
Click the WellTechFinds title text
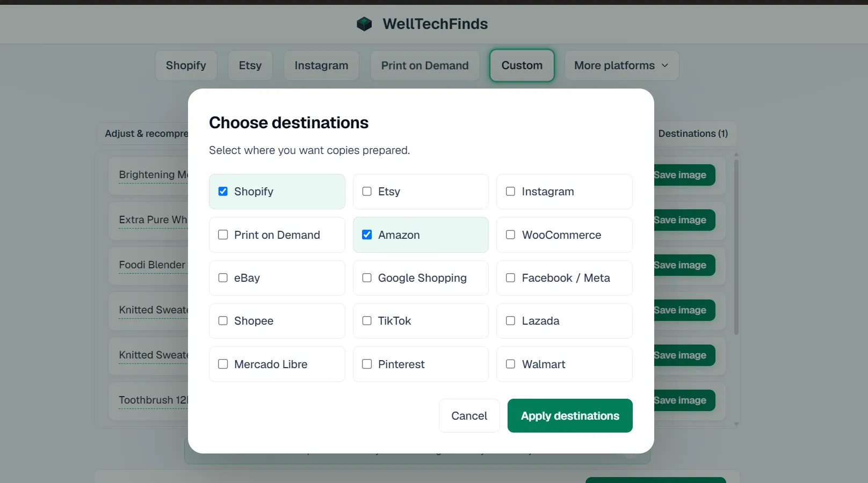click(435, 24)
